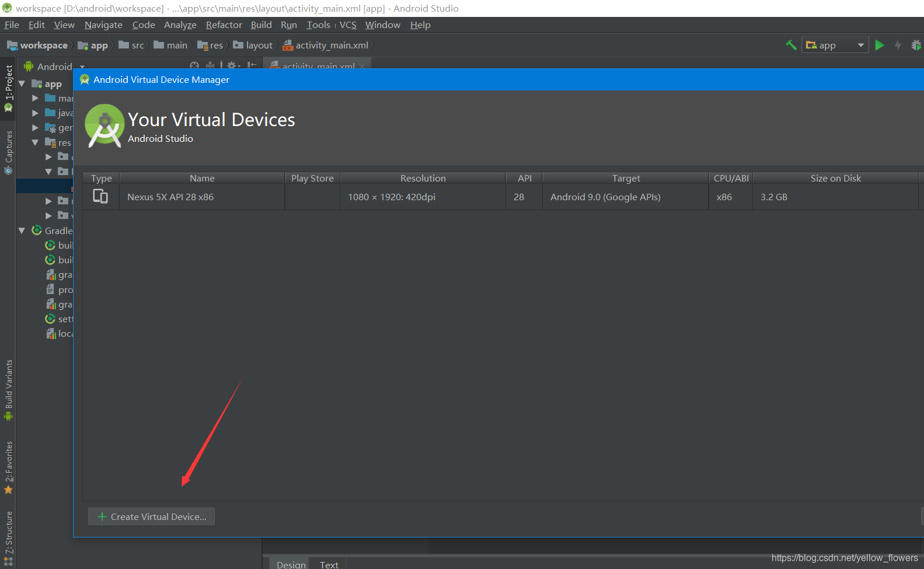
Task: Click the Target column header
Action: pos(626,178)
